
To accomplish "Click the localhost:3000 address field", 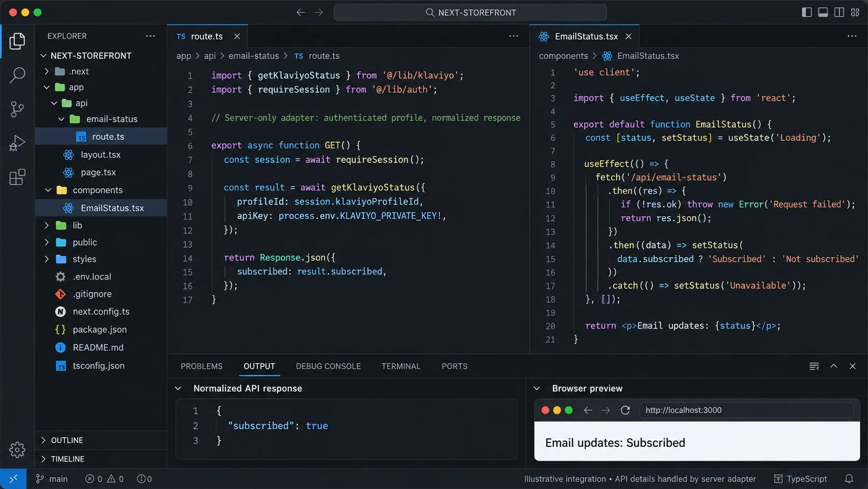I will point(747,410).
